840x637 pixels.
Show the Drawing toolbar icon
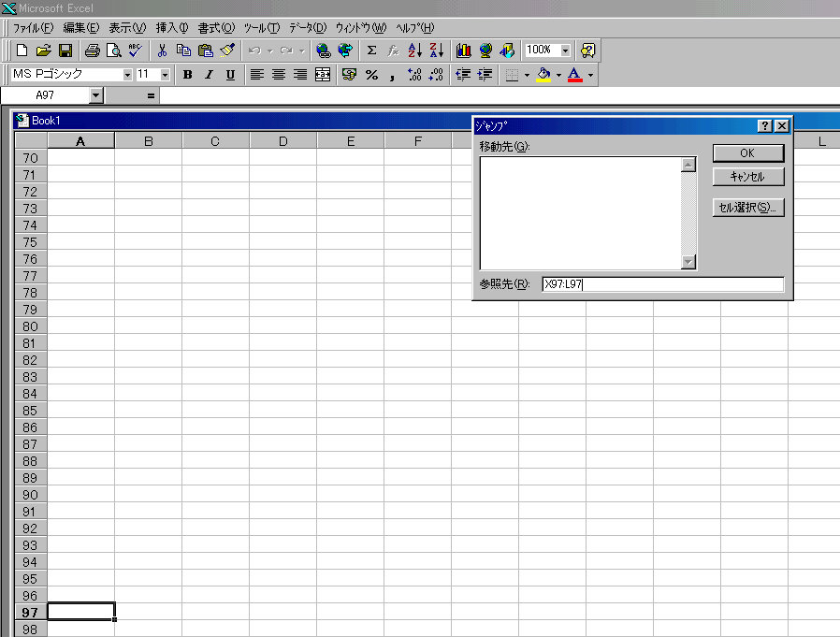[507, 51]
